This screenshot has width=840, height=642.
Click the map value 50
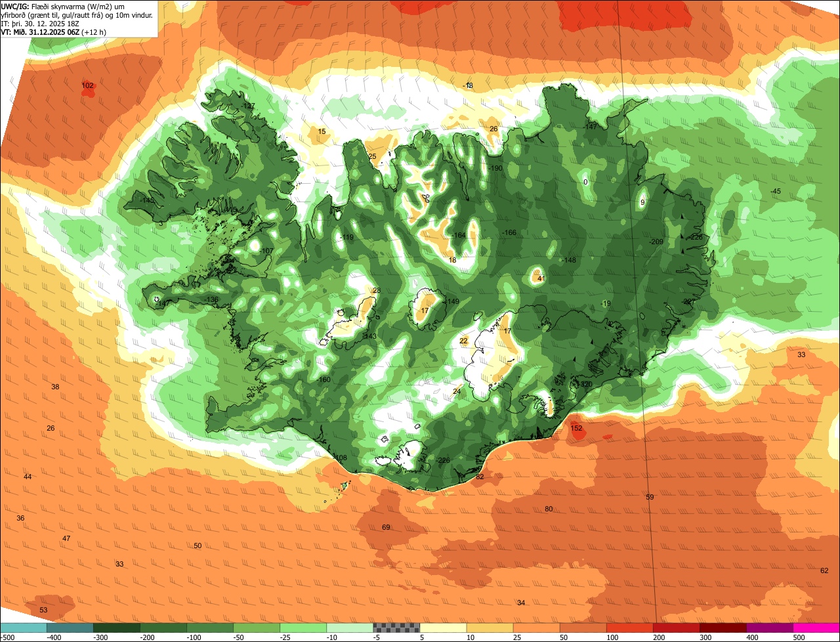(x=198, y=546)
